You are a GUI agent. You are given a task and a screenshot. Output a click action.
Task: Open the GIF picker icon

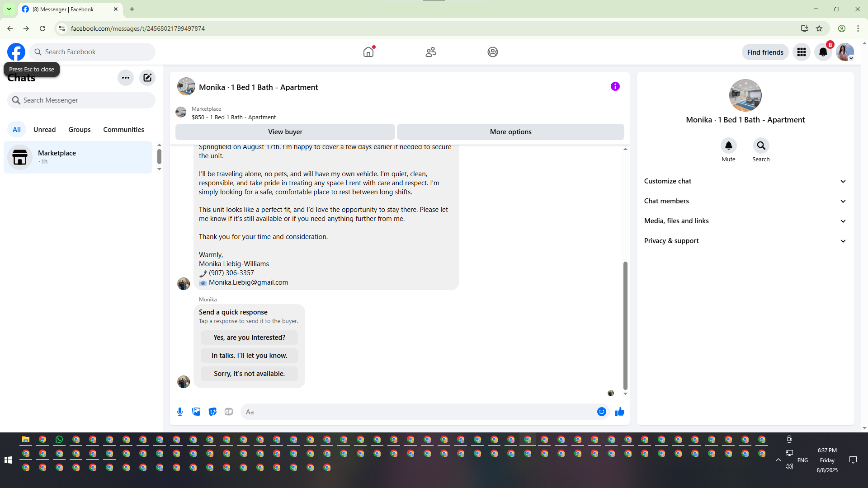tap(229, 412)
